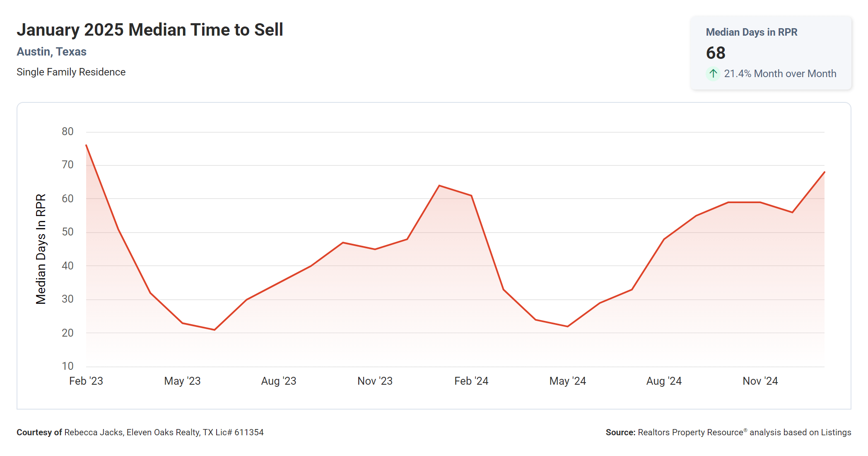The width and height of the screenshot is (868, 456).
Task: Click the vertical Median Days In RPR axis title
Action: 41,249
